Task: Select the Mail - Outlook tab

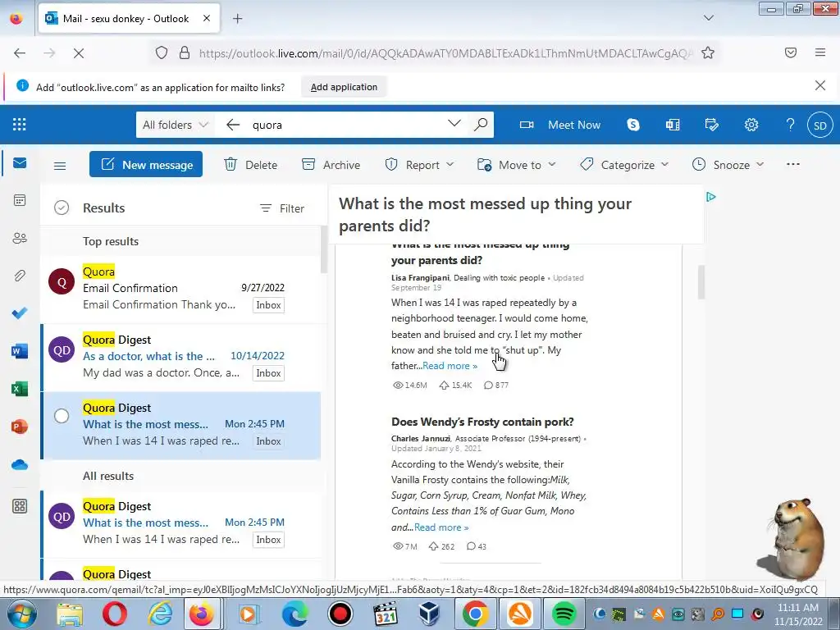Action: [x=129, y=18]
